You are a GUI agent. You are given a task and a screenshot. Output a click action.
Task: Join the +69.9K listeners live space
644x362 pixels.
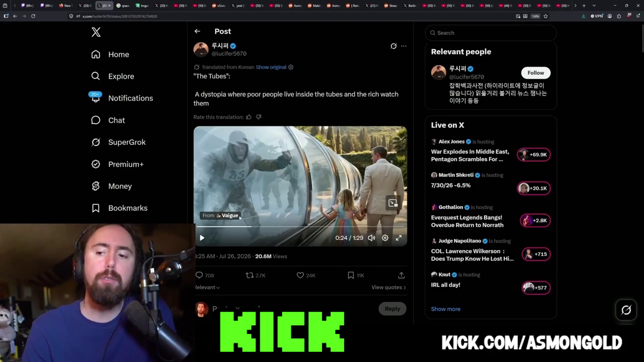534,154
